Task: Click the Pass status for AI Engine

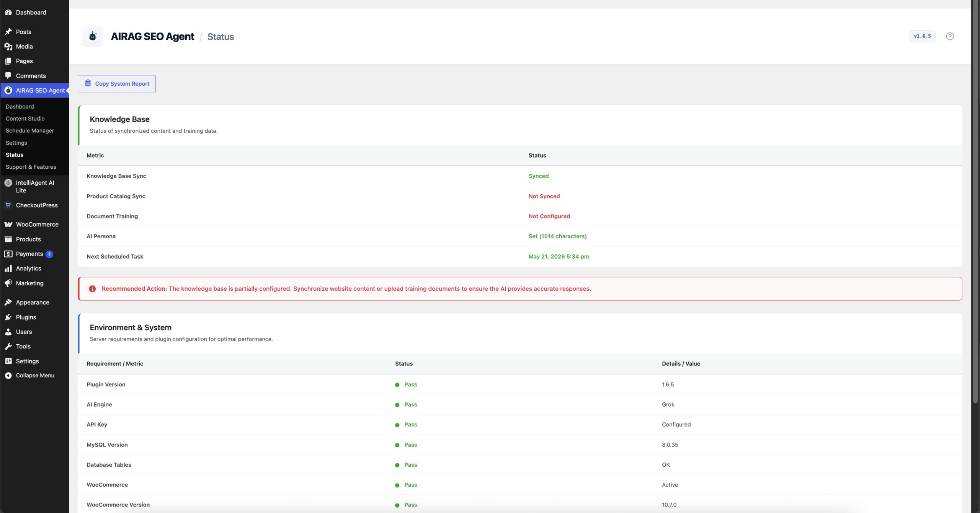Action: pos(410,404)
